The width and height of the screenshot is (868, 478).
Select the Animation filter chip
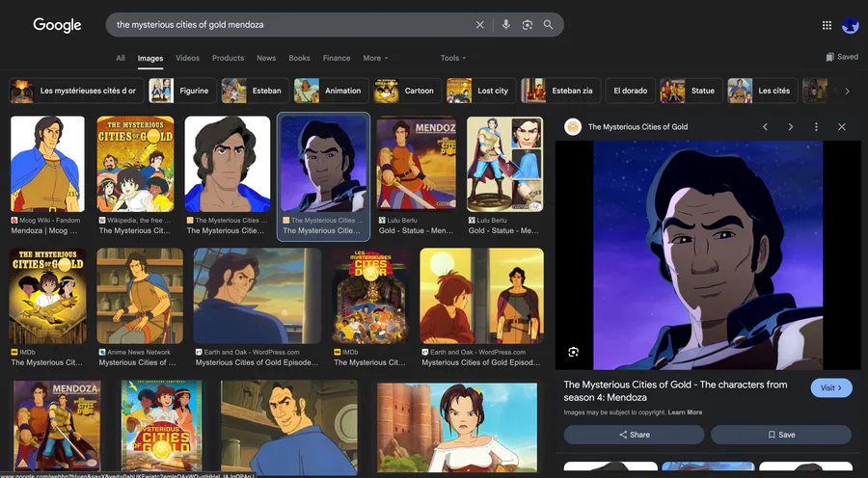331,91
